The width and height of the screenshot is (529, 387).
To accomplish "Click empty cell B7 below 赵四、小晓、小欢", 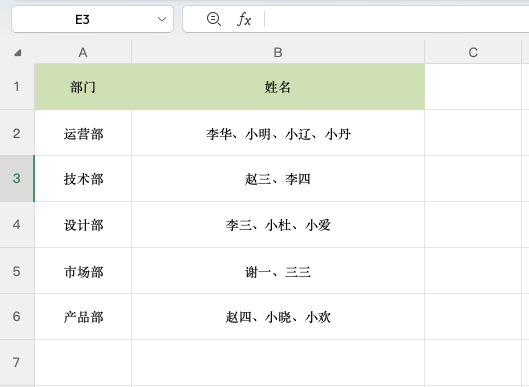I will tap(278, 363).
